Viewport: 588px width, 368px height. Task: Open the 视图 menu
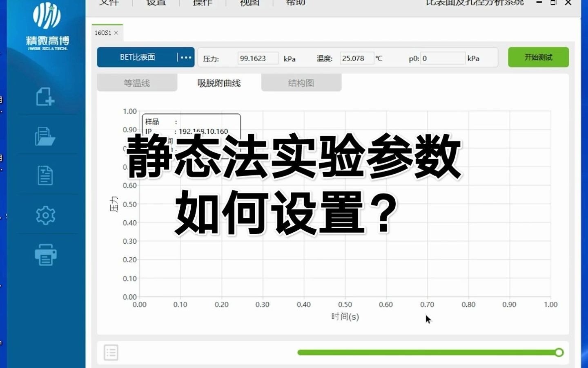point(249,2)
